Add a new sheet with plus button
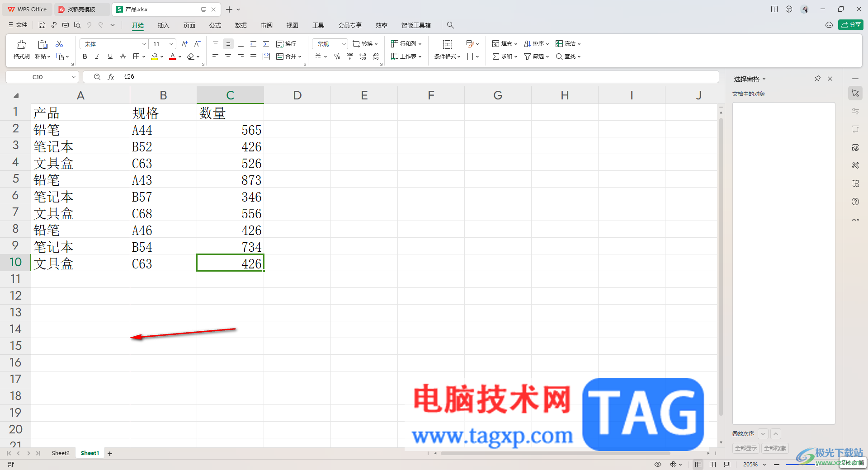This screenshot has width=868, height=470. tap(110, 453)
